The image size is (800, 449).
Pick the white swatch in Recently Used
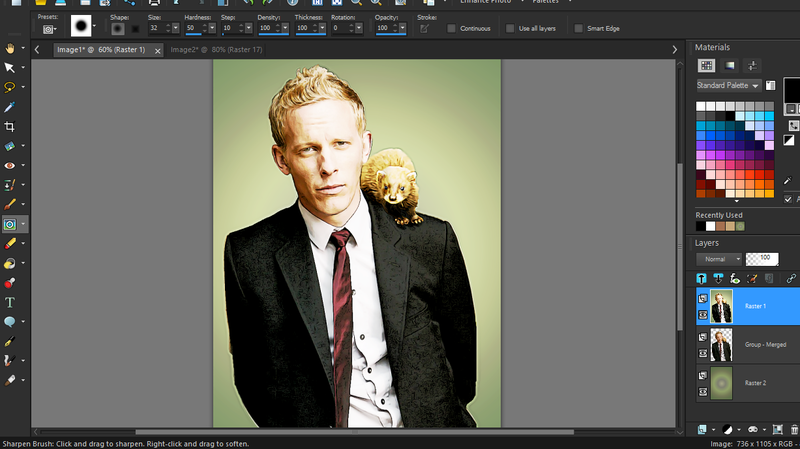[710, 226]
